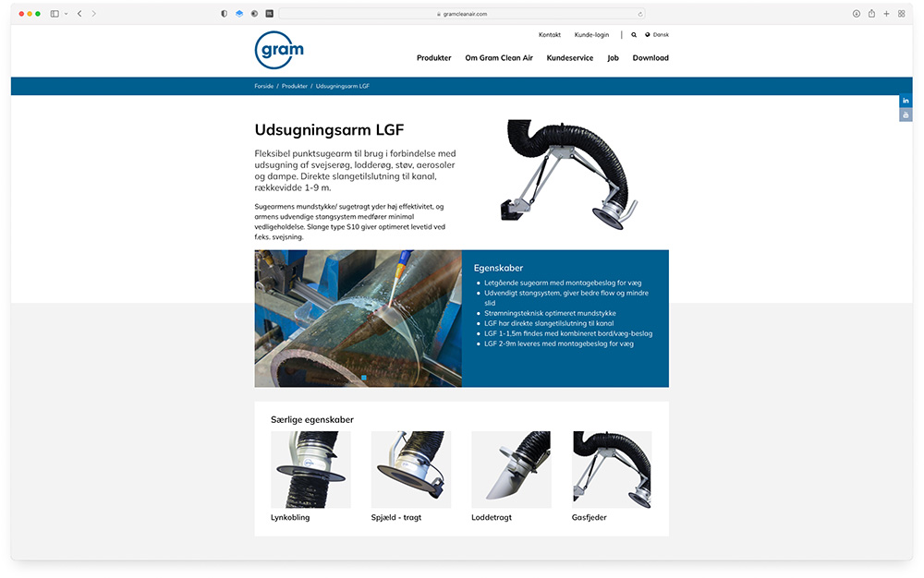
Task: Open the Produkter menu
Action: point(433,57)
